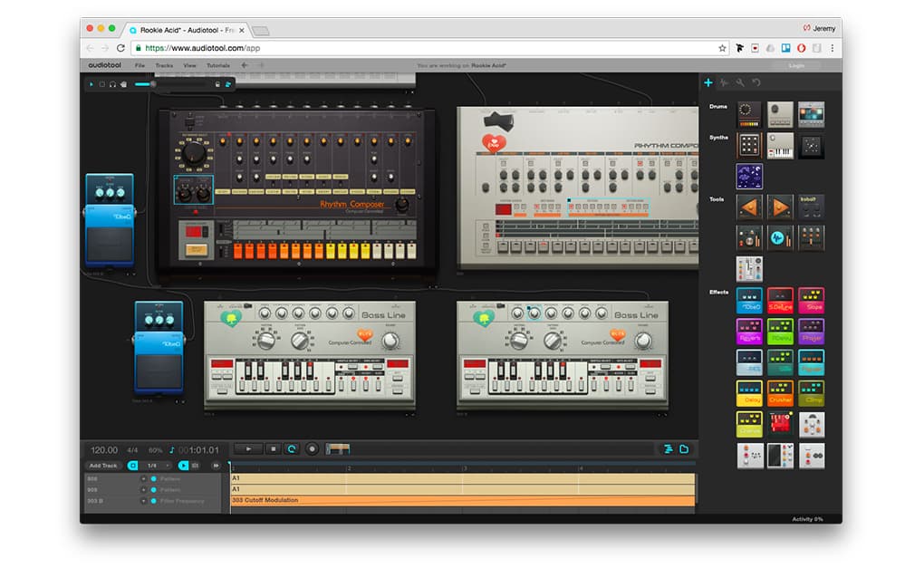Enable record mode in the transport controls
924x568 pixels.
(312, 448)
